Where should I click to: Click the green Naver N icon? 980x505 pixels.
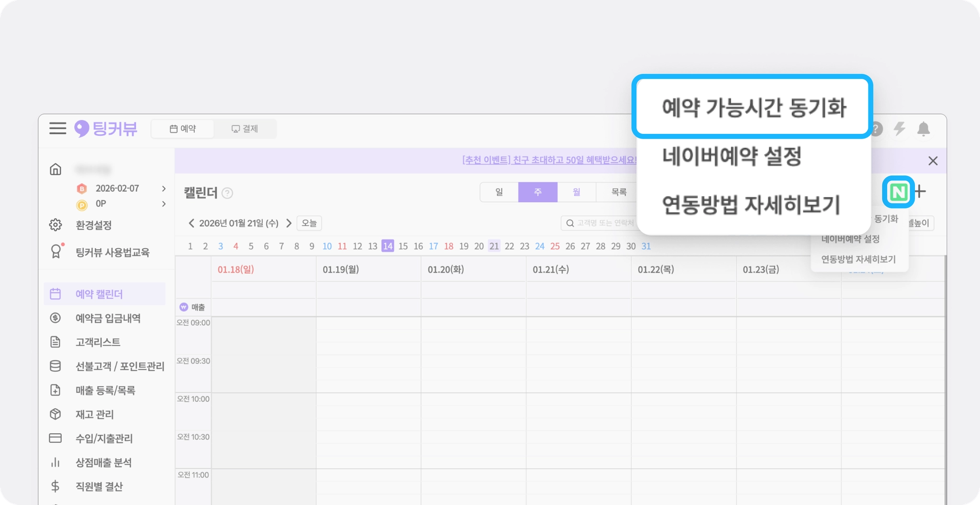point(898,192)
